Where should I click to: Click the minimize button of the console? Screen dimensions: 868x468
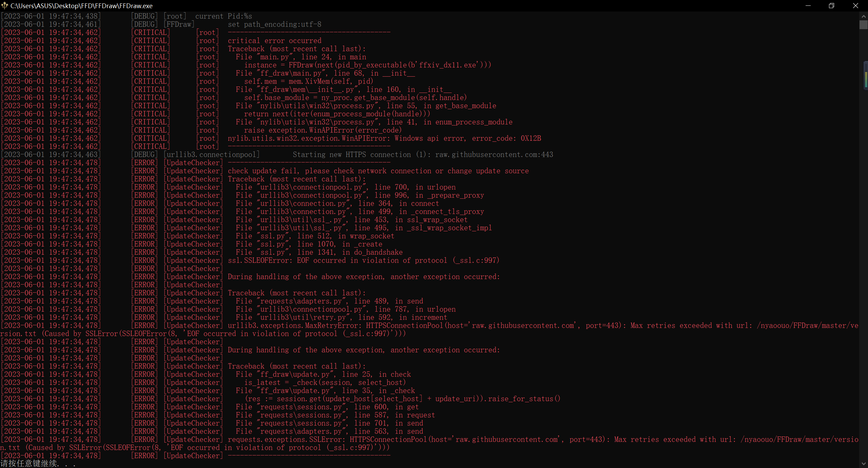(x=808, y=5)
